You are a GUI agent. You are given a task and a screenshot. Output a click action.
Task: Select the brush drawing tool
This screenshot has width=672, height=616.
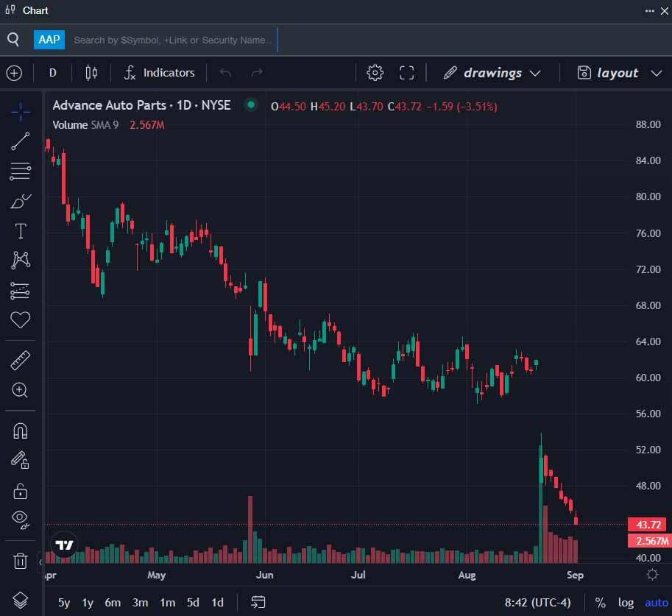point(21,201)
